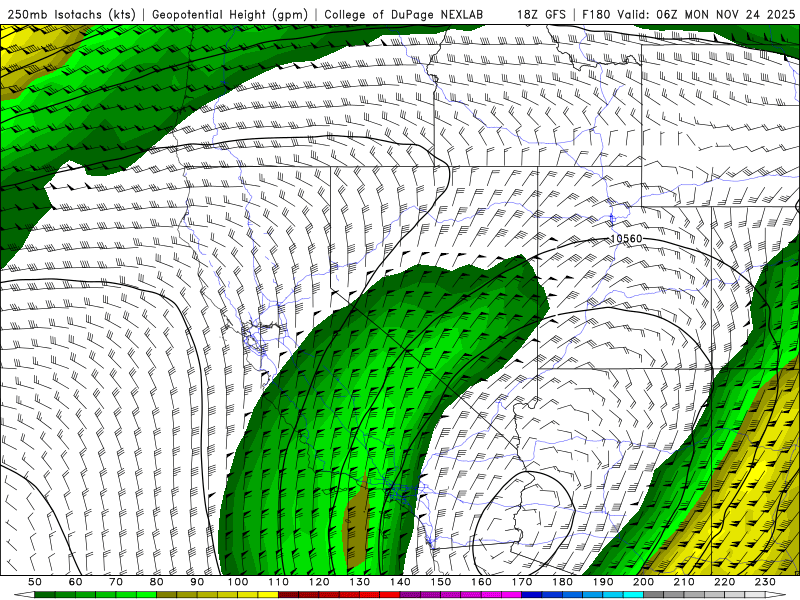Viewport: 800px width, 600px height.
Task: Click 'College of DuPage NEXLAB' header text
Action: pyautogui.click(x=403, y=15)
